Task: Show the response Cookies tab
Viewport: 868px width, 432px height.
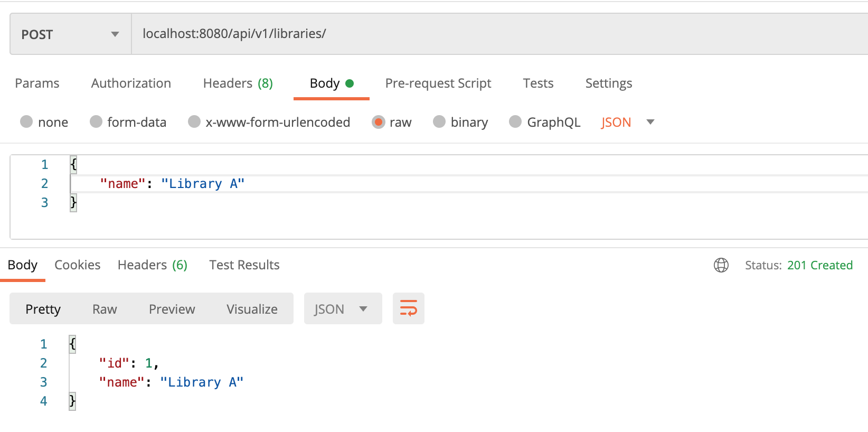Action: tap(77, 265)
